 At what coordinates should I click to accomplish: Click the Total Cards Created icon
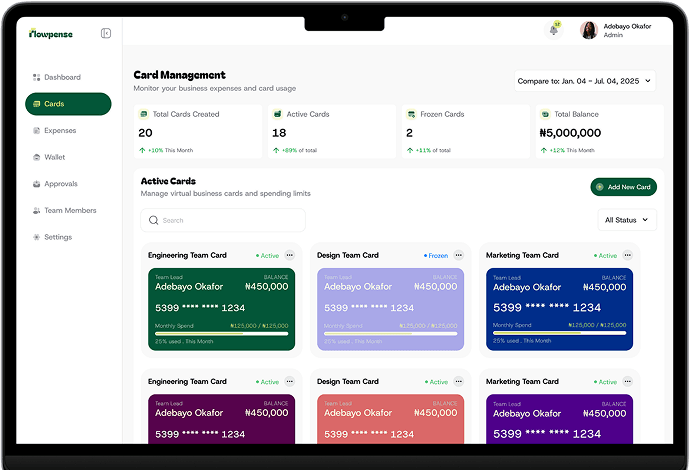(x=144, y=114)
